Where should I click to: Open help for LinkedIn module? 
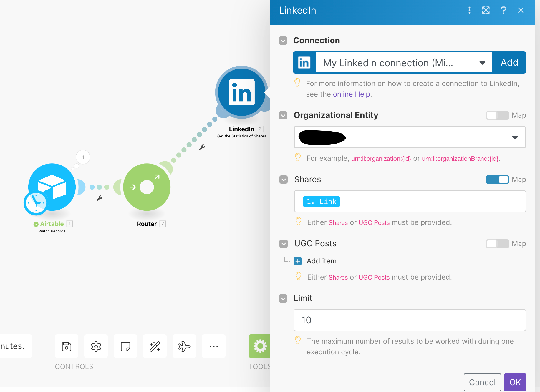click(x=504, y=10)
